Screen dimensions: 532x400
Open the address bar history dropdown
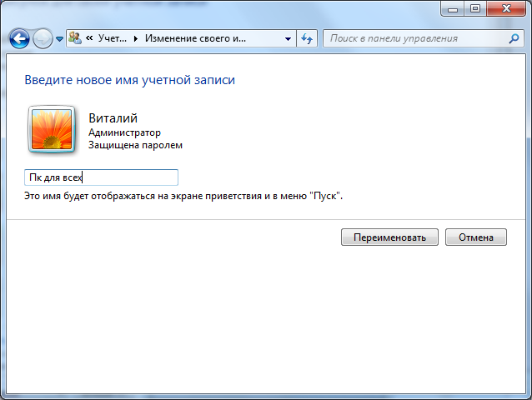pyautogui.click(x=288, y=38)
